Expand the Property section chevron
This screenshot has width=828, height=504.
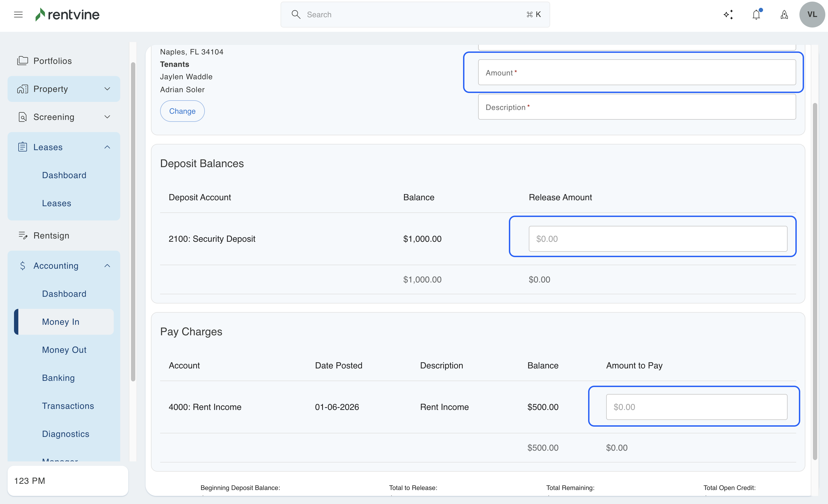tap(107, 89)
